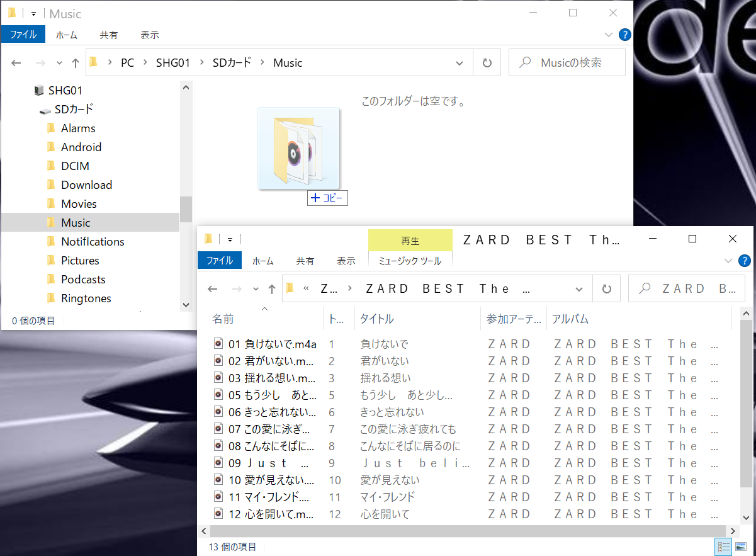756x556 pixels.
Task: Click the navigation pane scroll-down arrow
Action: tap(186, 305)
